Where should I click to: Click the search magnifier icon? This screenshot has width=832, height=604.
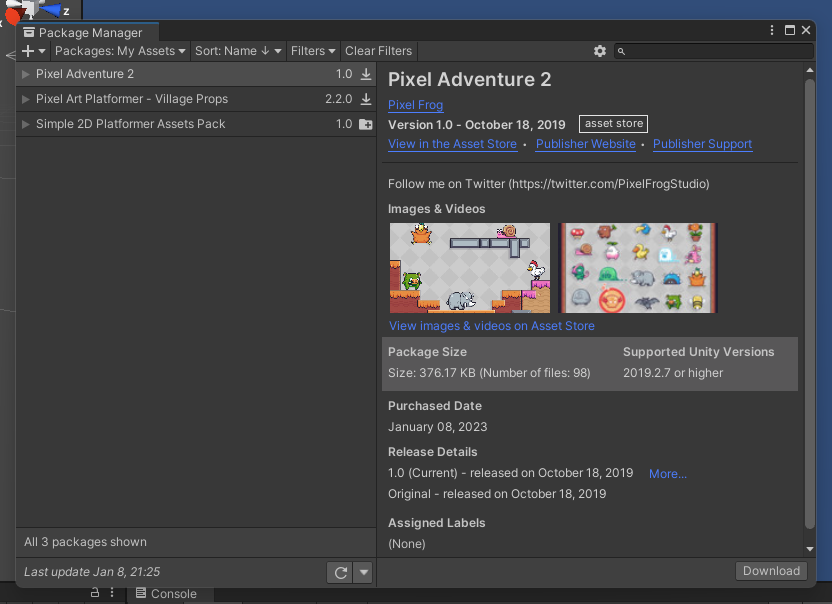[x=621, y=51]
